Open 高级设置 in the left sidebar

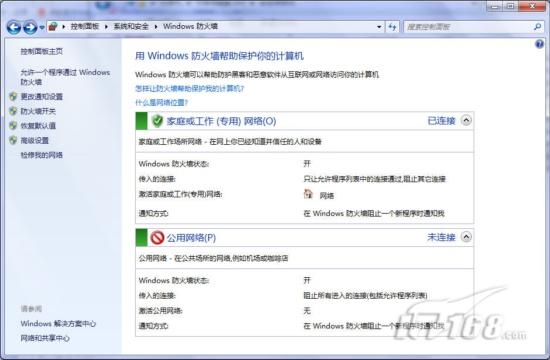(x=34, y=140)
